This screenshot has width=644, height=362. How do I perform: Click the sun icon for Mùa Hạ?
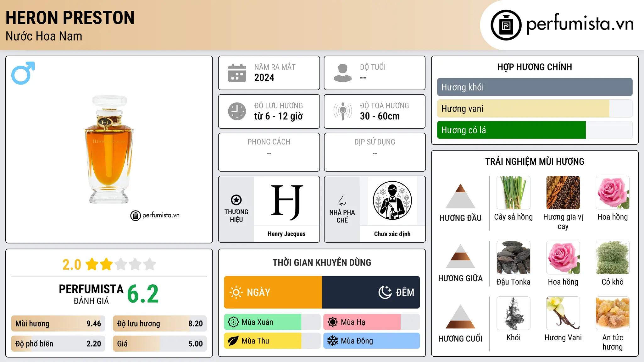(333, 322)
